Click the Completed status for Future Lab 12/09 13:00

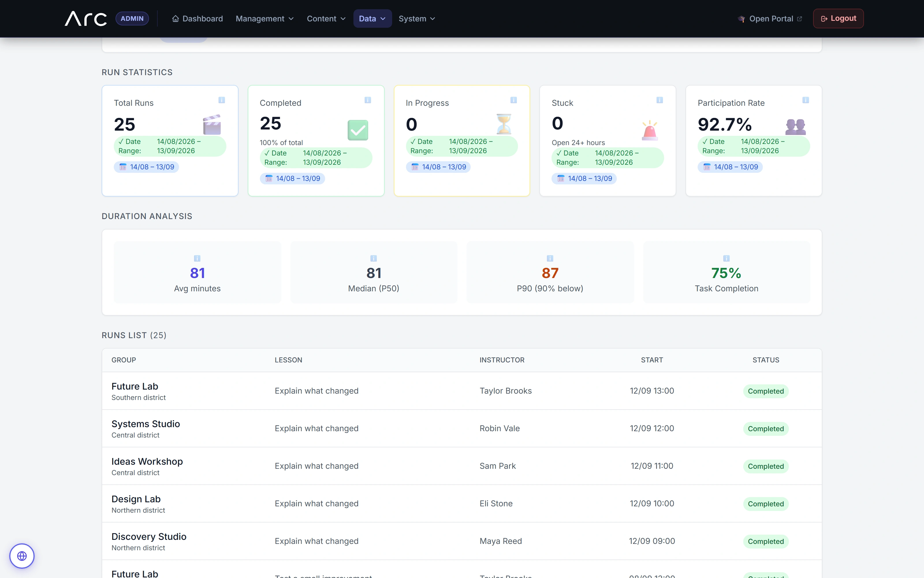[766, 391]
